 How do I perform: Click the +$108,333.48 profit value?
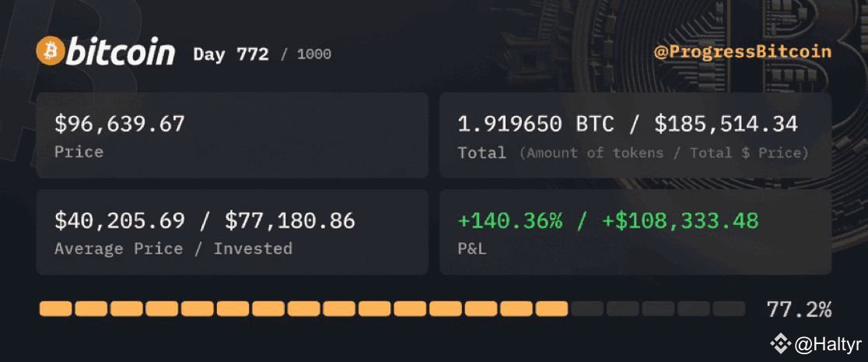click(680, 220)
